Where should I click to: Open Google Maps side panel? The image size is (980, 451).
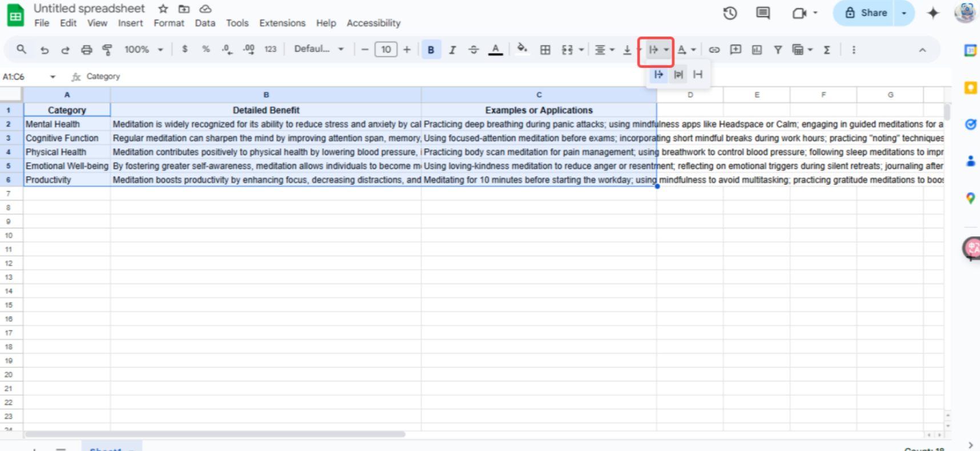[x=970, y=198]
